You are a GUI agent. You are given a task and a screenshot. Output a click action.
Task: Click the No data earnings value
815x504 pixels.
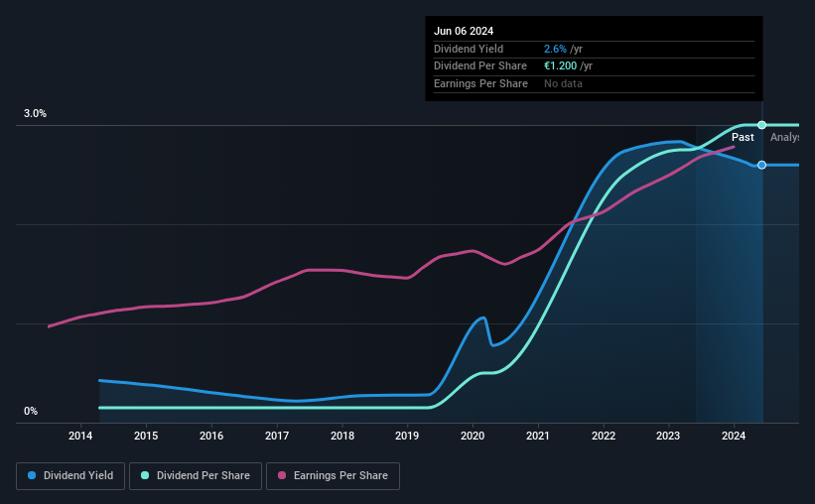[x=563, y=83]
